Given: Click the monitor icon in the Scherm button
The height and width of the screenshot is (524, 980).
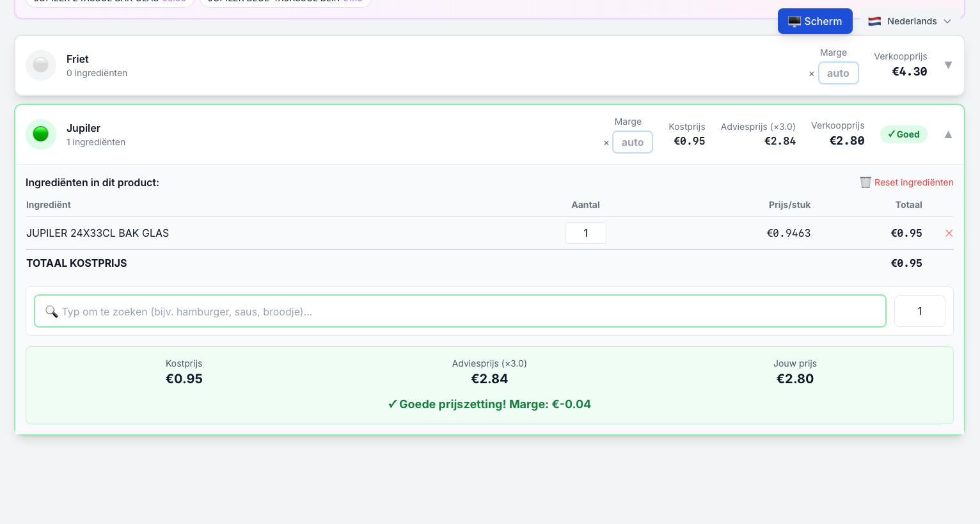Looking at the screenshot, I should pyautogui.click(x=795, y=20).
